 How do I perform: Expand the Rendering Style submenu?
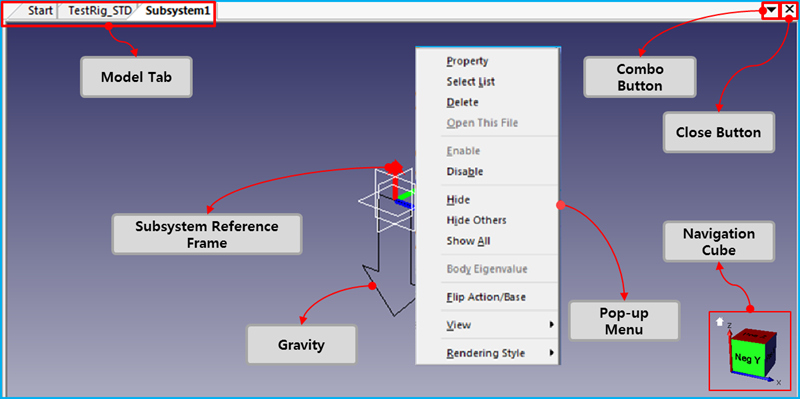[x=487, y=353]
